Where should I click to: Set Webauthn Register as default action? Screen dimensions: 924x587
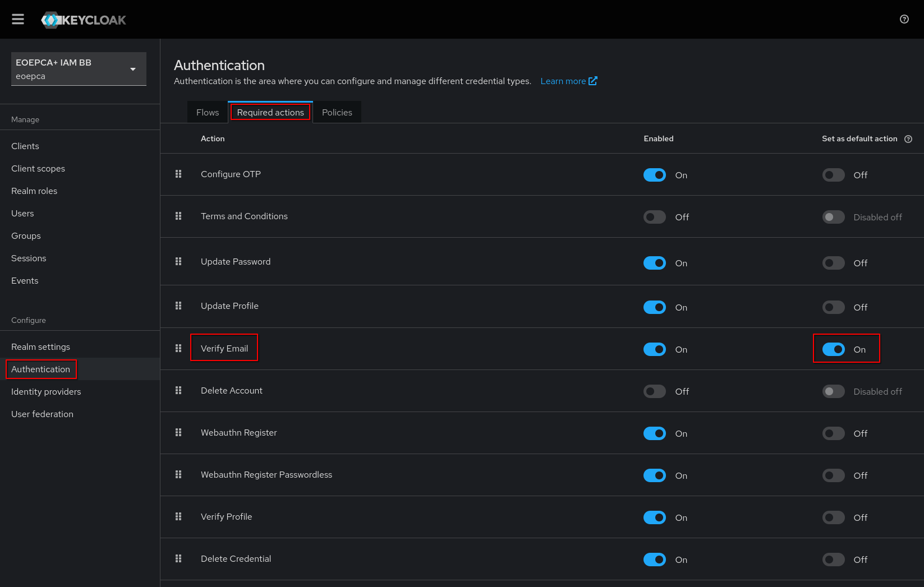[833, 433]
